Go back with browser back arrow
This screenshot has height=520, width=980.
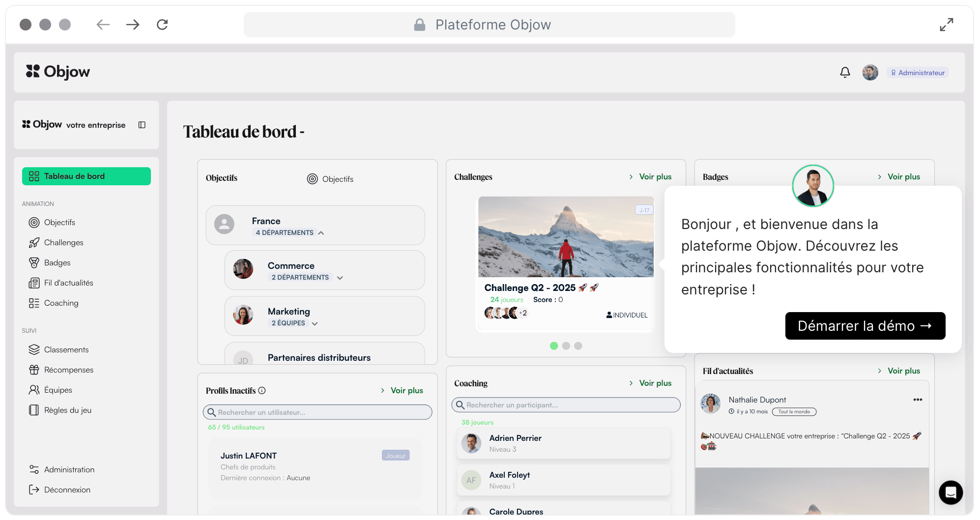coord(103,25)
